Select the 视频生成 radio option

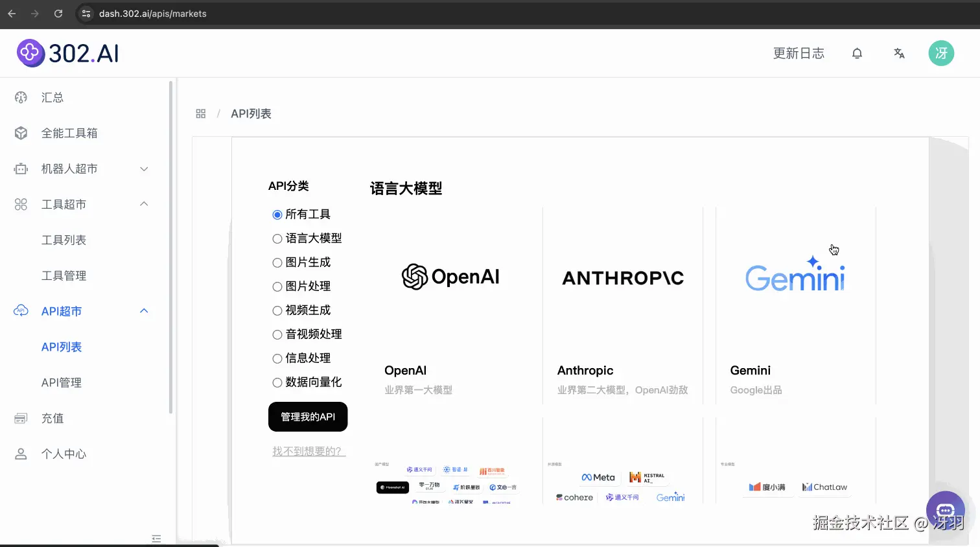click(x=277, y=310)
